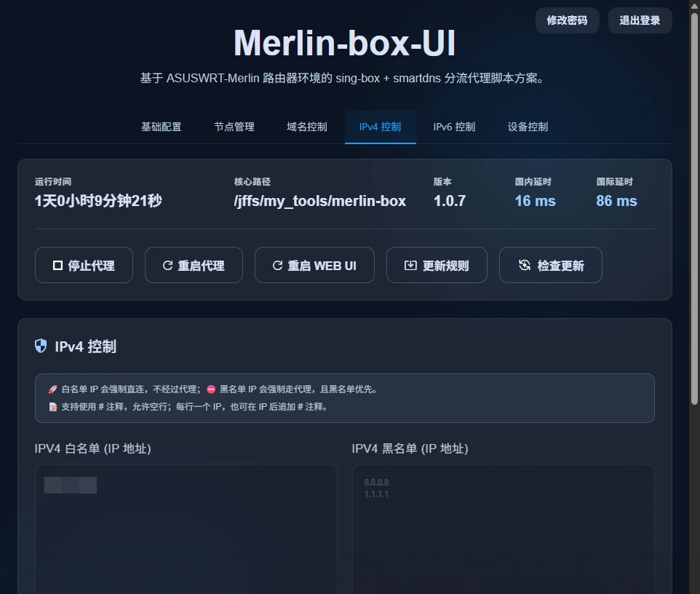Image resolution: width=700 pixels, height=594 pixels.
Task: Click the 运行时间 label
Action: pyautogui.click(x=53, y=182)
